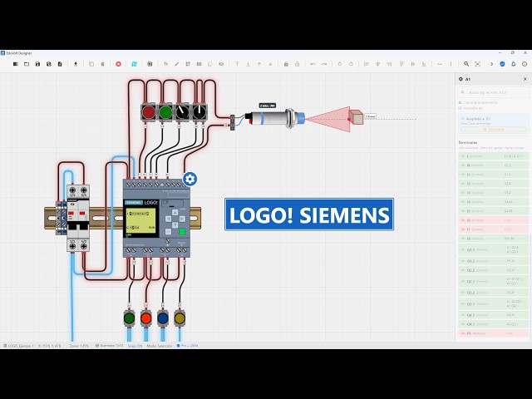Select terminal row I1 in the panel
This screenshot has width=532, height=399.
tap(493, 175)
